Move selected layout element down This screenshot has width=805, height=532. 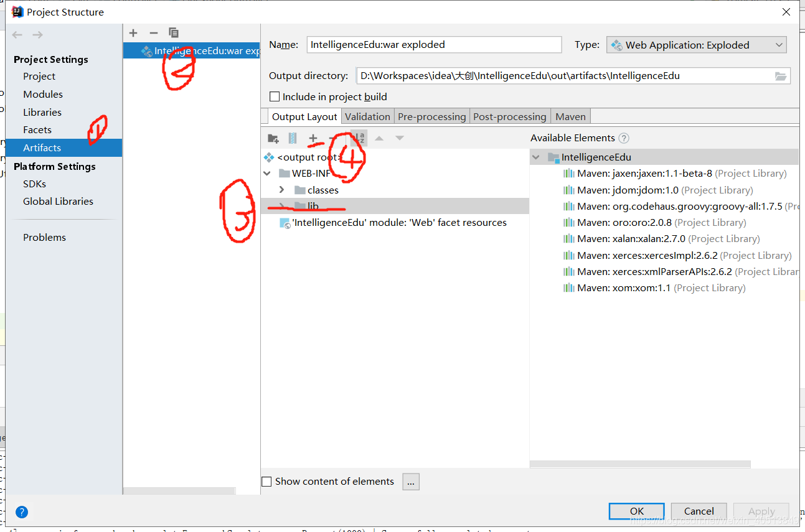point(400,138)
